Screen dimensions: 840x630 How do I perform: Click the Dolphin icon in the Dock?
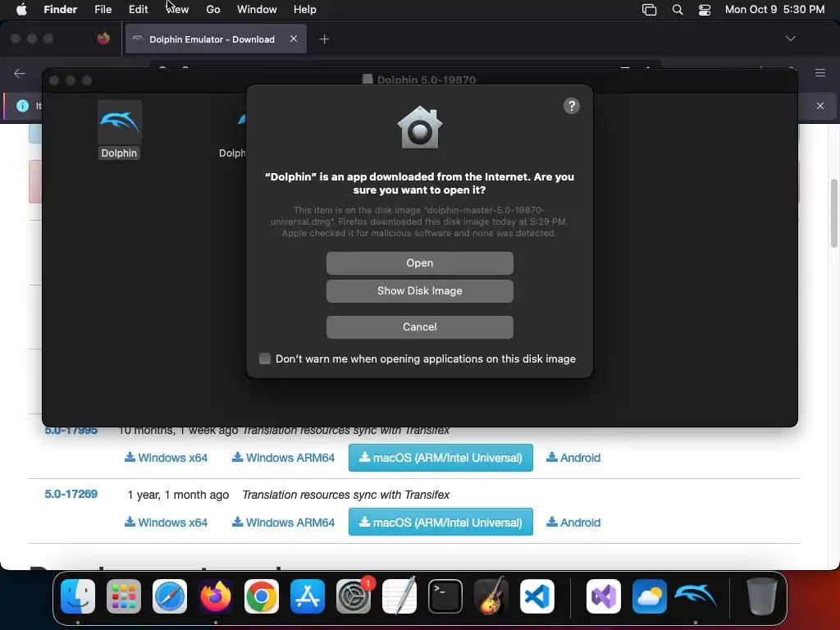pyautogui.click(x=696, y=596)
